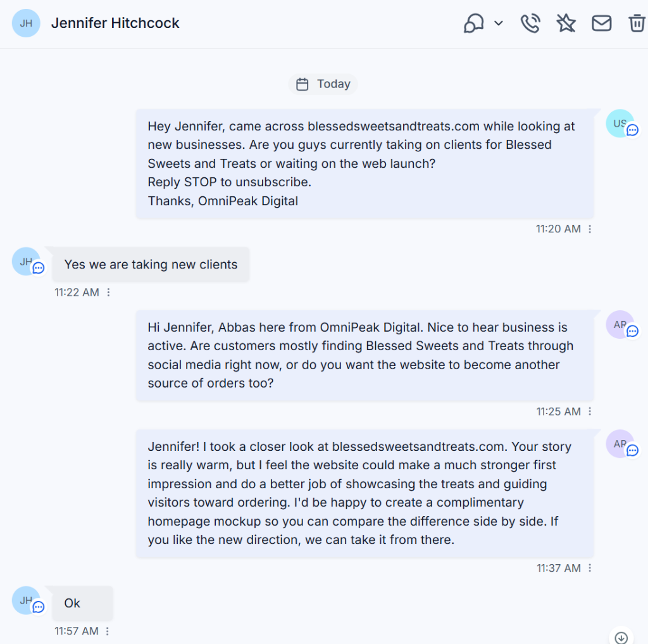Open options menu for 11:22 AM message

[x=108, y=293]
